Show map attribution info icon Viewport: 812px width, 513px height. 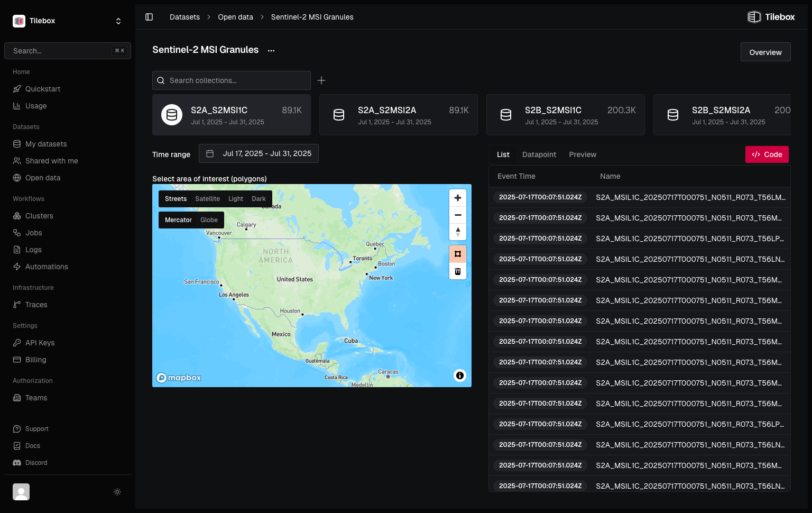coord(460,375)
